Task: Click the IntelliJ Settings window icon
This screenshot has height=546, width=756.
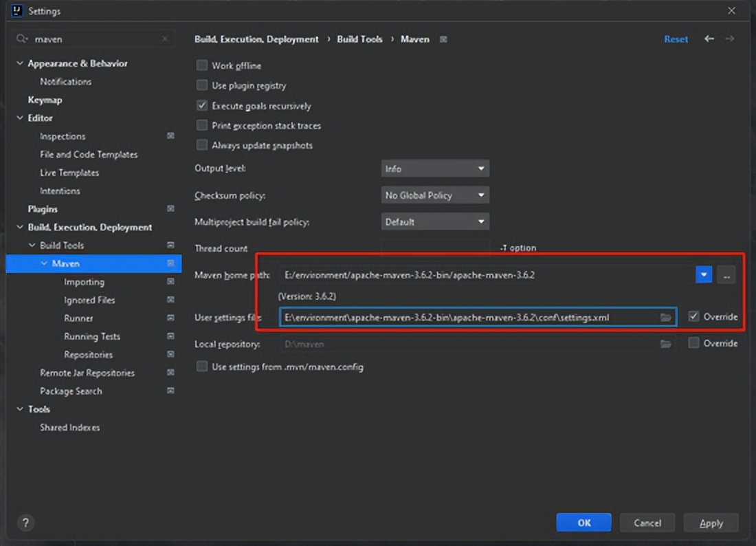Action: (x=17, y=10)
